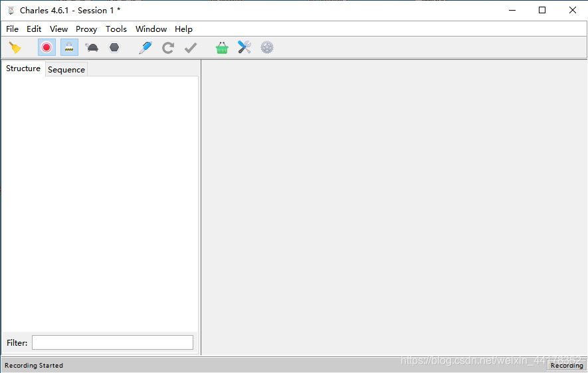Repeat selected request with refresh icon
The image size is (588, 373).
pos(168,48)
